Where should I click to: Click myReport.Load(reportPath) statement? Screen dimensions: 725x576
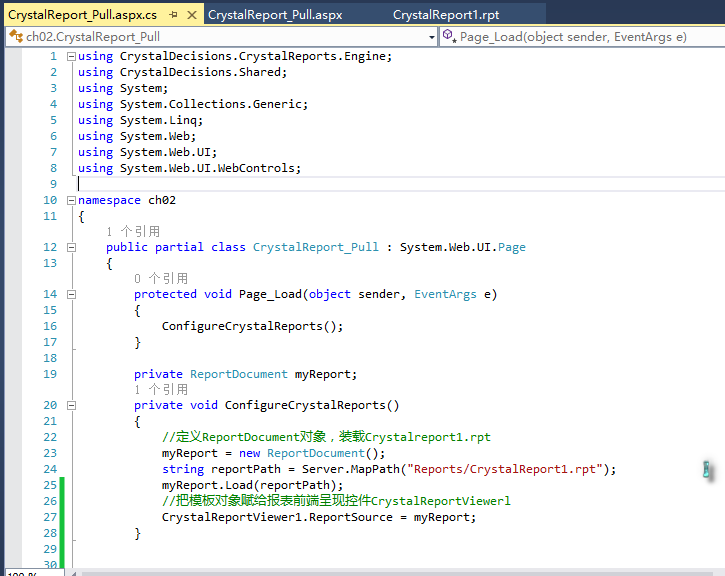click(252, 485)
